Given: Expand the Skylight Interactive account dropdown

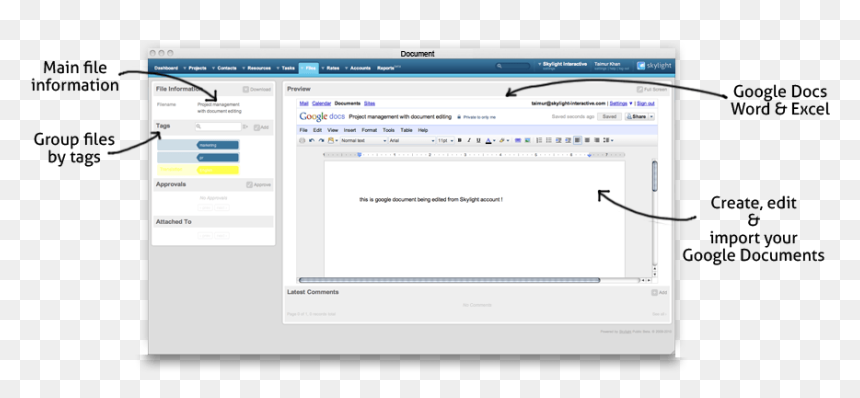Looking at the screenshot, I should point(539,64).
